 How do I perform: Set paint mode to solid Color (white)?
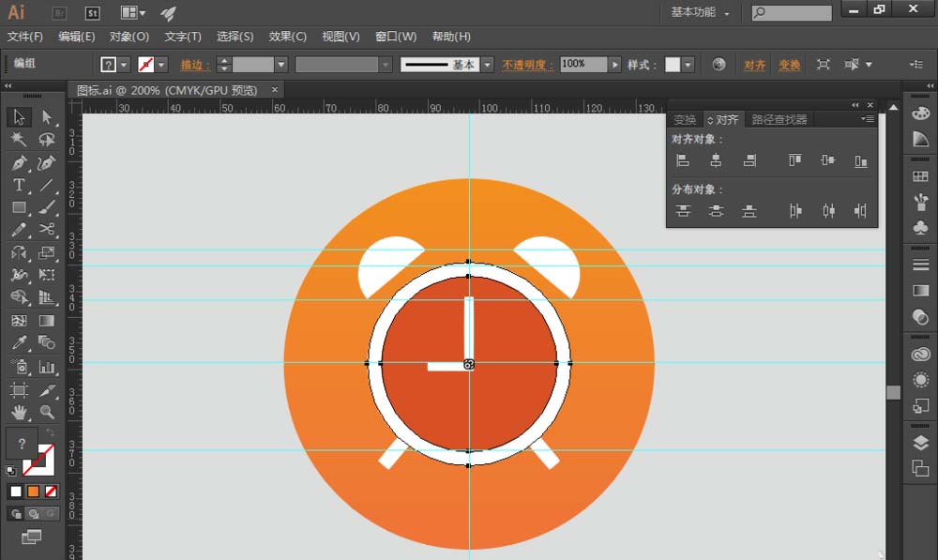pos(16,492)
